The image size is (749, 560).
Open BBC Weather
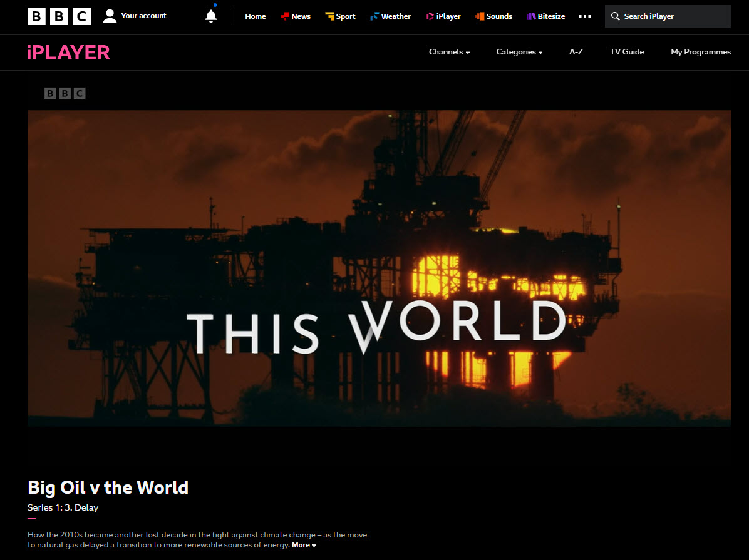pyautogui.click(x=390, y=16)
